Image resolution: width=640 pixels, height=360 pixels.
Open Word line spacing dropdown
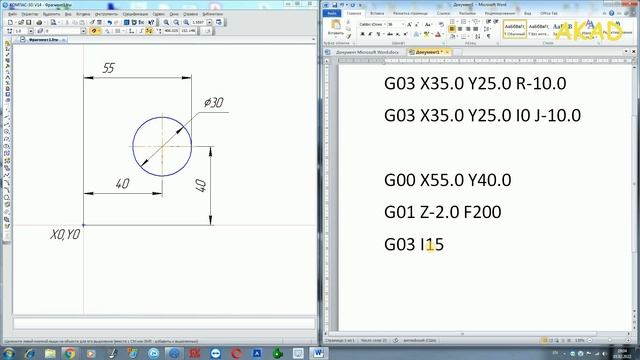coord(487,29)
